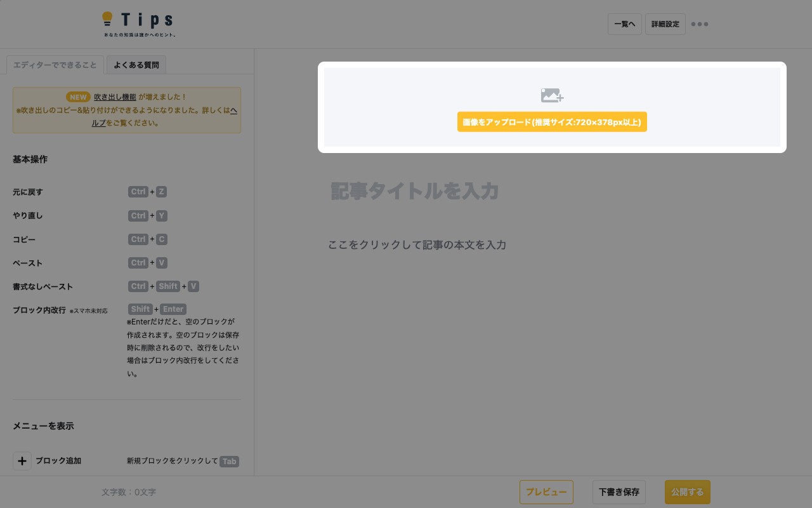Click the Y key badge

point(162,216)
